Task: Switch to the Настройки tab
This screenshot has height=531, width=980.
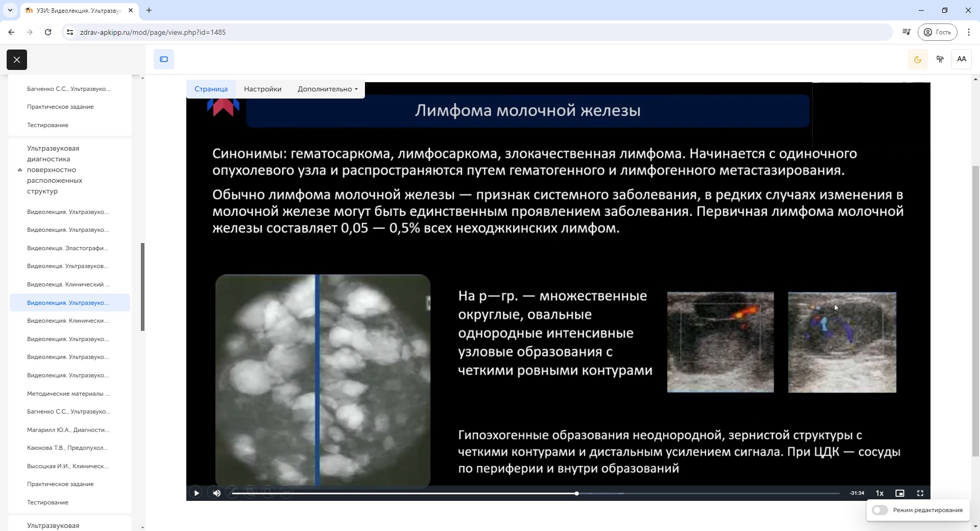Action: pyautogui.click(x=262, y=89)
